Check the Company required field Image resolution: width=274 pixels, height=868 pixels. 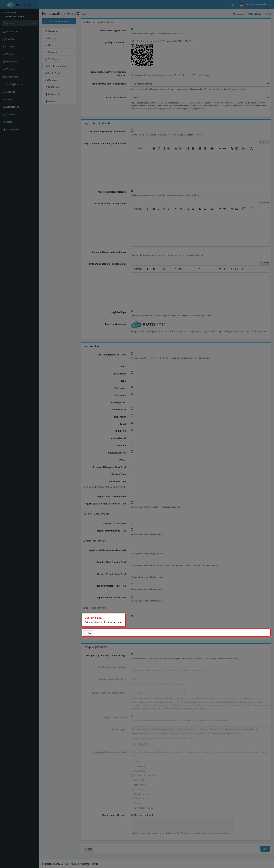(x=132, y=445)
